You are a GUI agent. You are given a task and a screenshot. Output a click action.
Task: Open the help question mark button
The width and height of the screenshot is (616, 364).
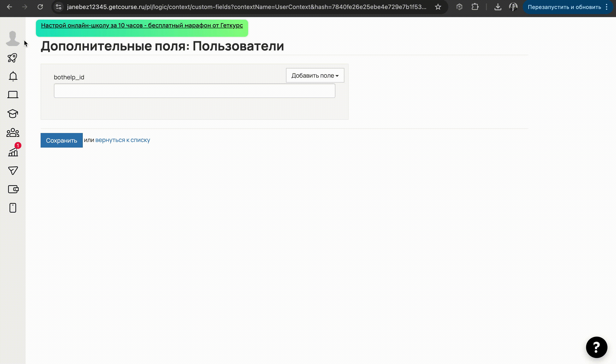point(596,347)
